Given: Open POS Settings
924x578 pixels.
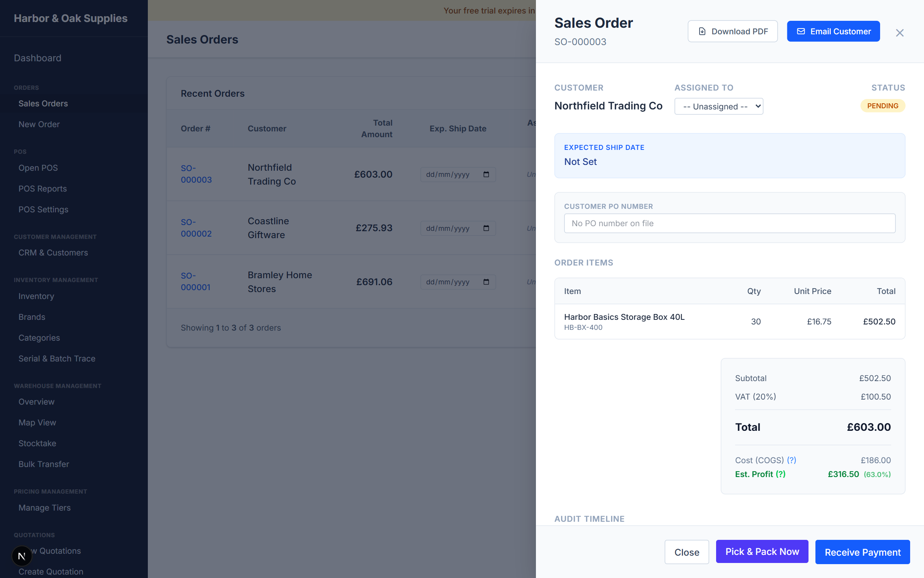Looking at the screenshot, I should pyautogui.click(x=44, y=209).
